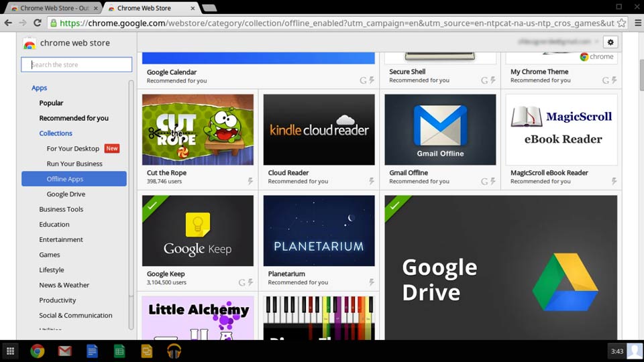
Task: Browse the Education category
Action: (54, 225)
